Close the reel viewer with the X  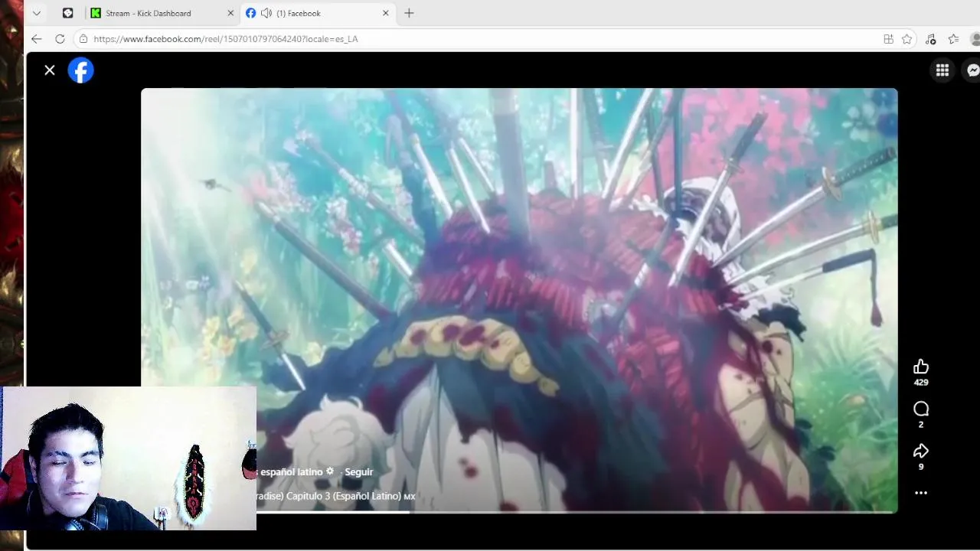[50, 70]
